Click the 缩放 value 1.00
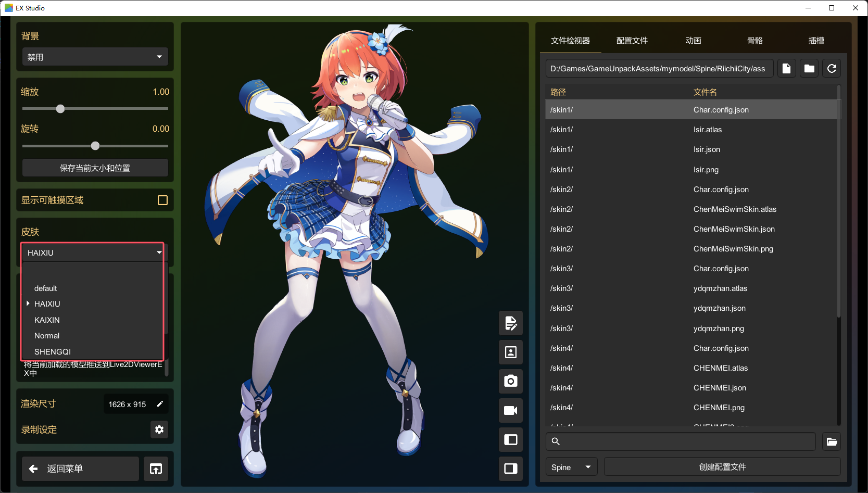The height and width of the screenshot is (493, 868). pos(161,92)
